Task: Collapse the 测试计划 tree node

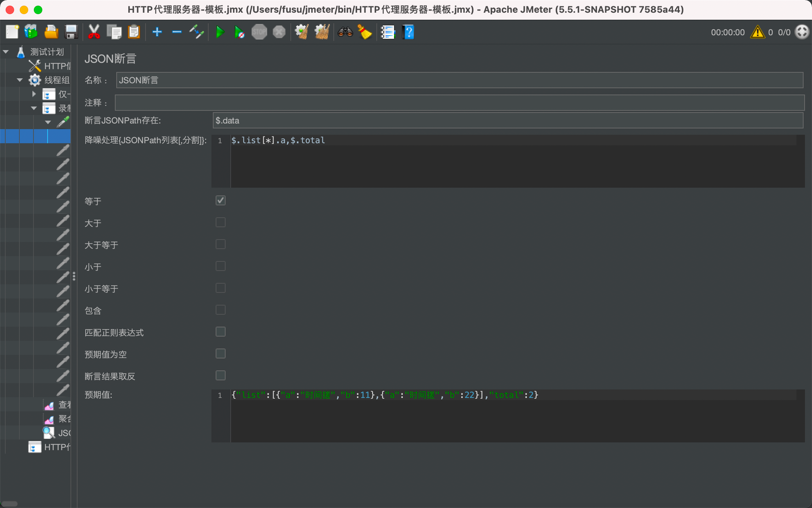Action: coord(6,52)
